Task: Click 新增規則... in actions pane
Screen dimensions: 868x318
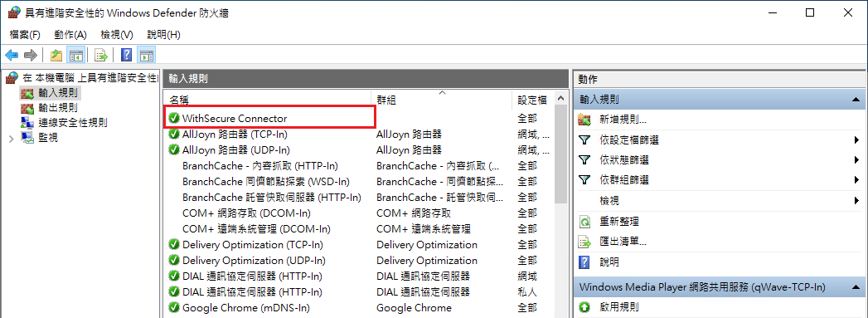Action: point(623,120)
